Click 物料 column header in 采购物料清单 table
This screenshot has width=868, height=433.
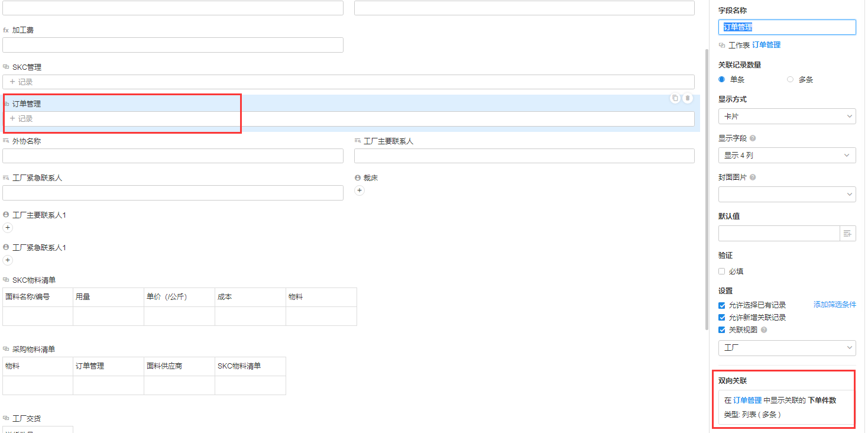click(x=38, y=366)
